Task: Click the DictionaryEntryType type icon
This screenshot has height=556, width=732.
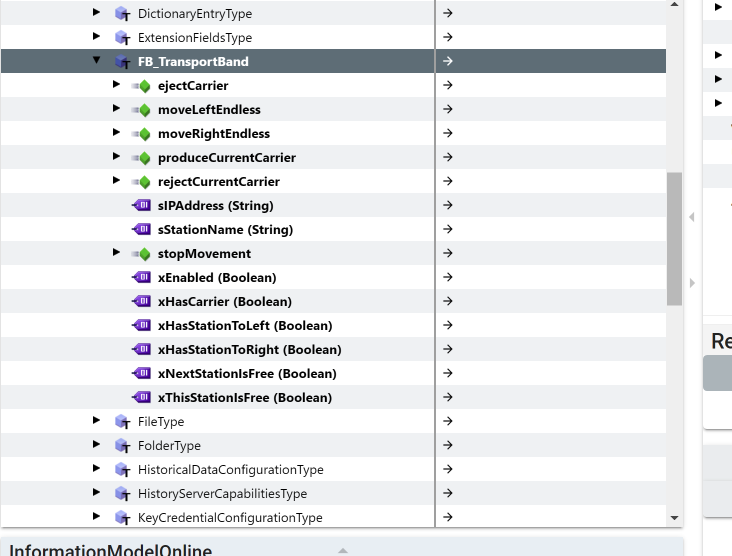Action: point(122,14)
